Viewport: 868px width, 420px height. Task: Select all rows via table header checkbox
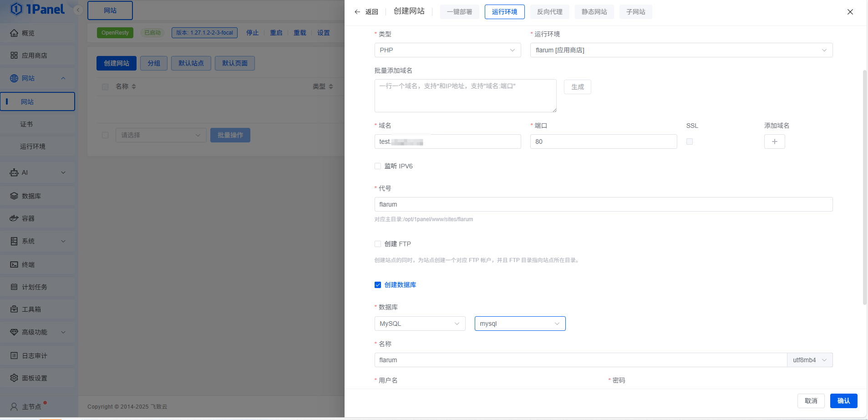click(x=105, y=86)
